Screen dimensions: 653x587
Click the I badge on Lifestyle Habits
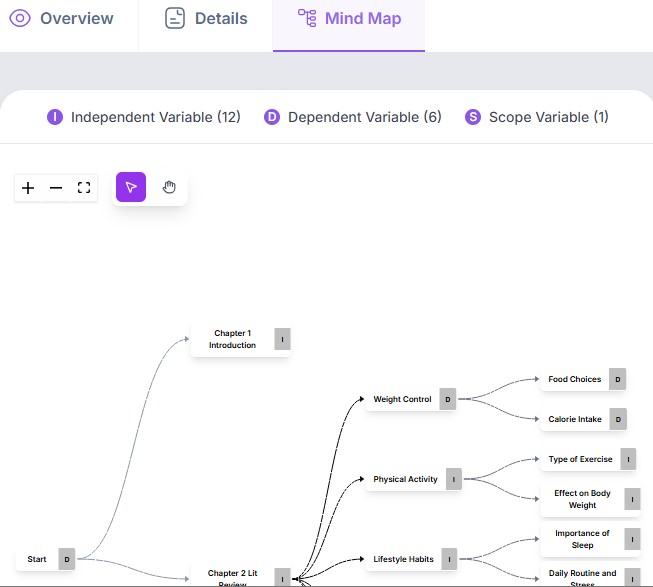pyautogui.click(x=449, y=559)
